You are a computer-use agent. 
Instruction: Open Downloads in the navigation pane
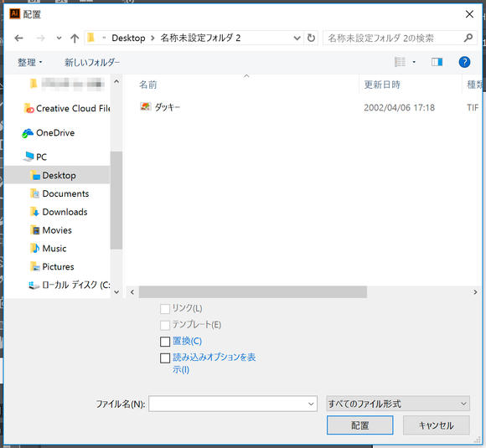59,212
